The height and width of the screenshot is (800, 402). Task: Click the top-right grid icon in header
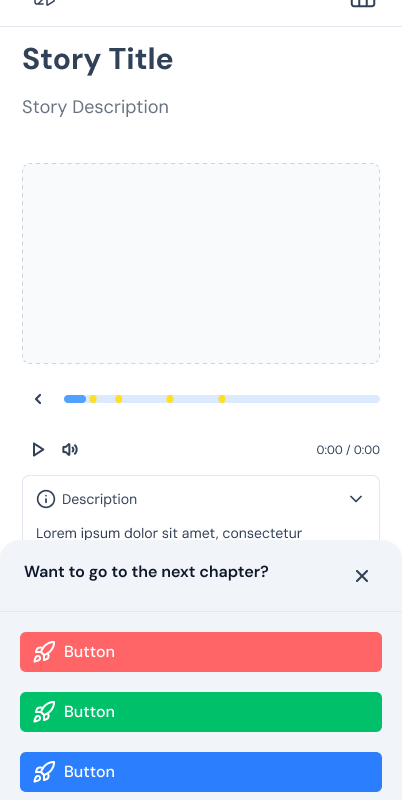[363, 2]
